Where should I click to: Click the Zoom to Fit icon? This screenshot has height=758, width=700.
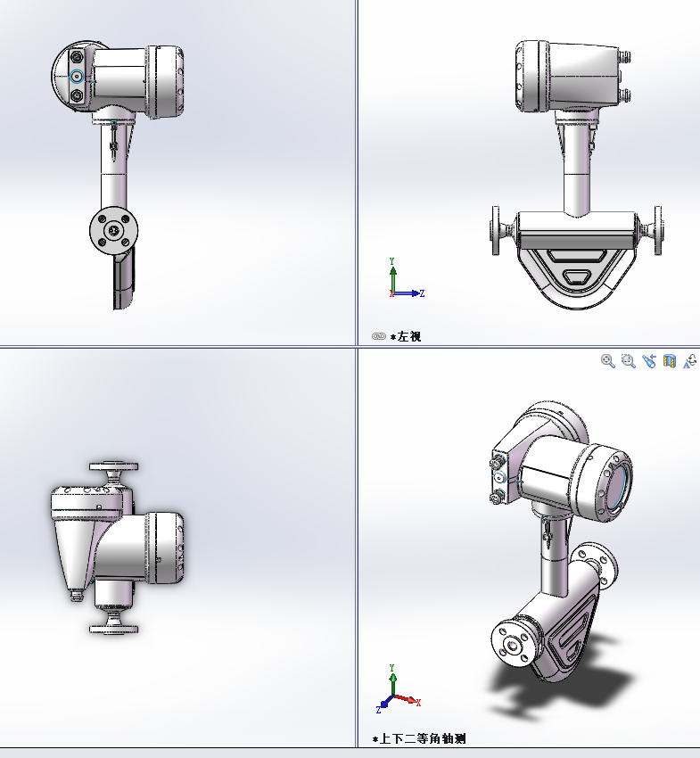point(607,360)
